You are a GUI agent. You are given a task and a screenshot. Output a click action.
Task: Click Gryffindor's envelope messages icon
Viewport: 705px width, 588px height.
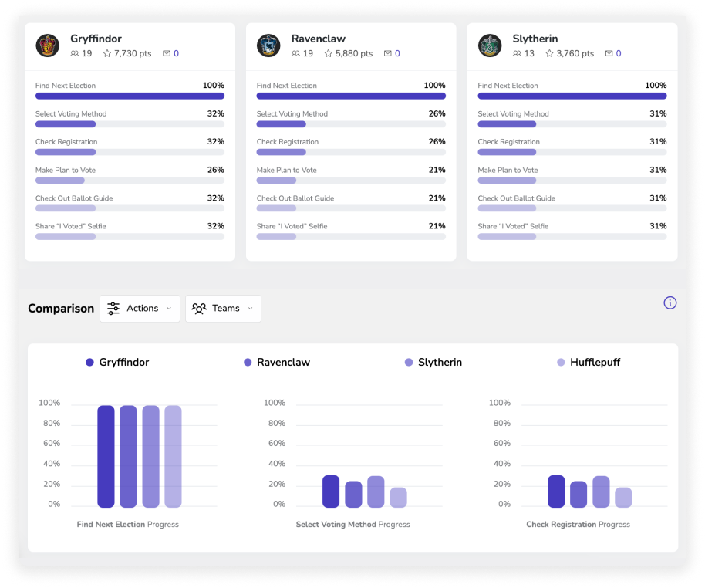click(167, 53)
